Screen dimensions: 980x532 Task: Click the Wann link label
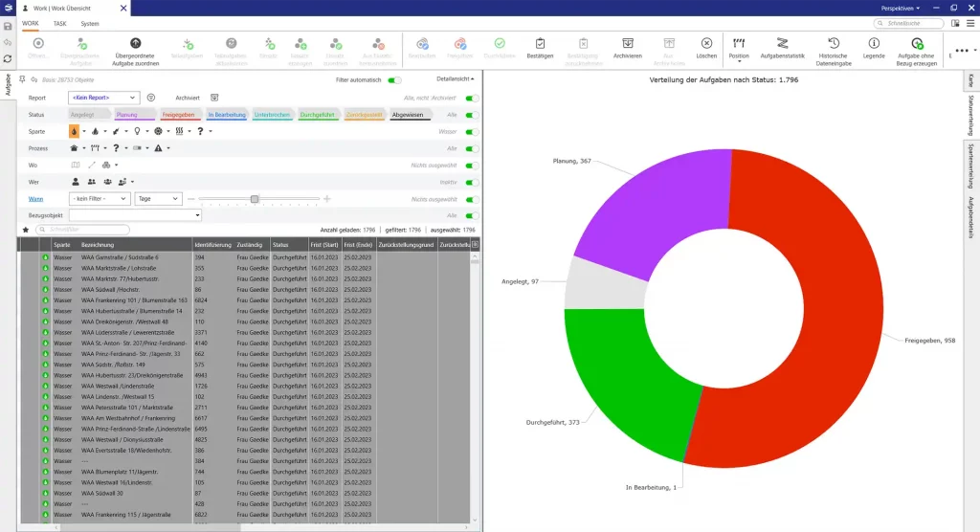pyautogui.click(x=35, y=199)
